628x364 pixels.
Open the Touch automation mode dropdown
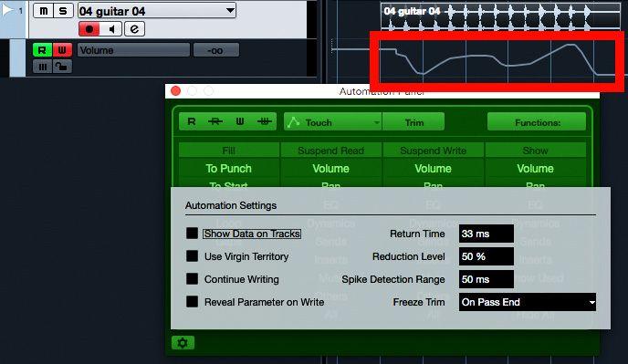tap(332, 121)
